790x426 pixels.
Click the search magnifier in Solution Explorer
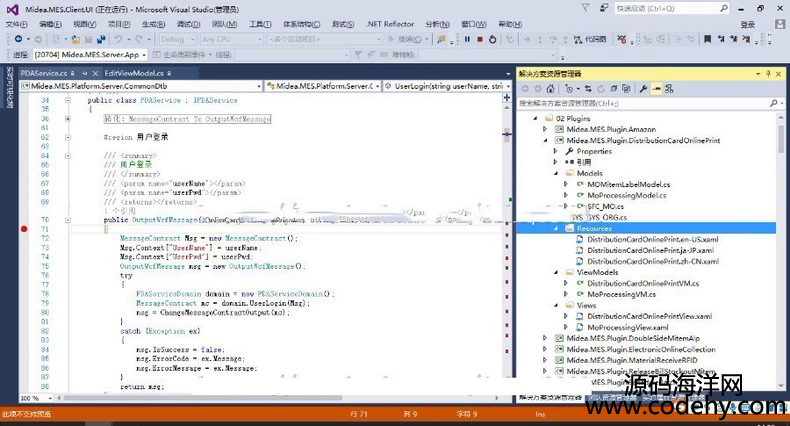773,103
